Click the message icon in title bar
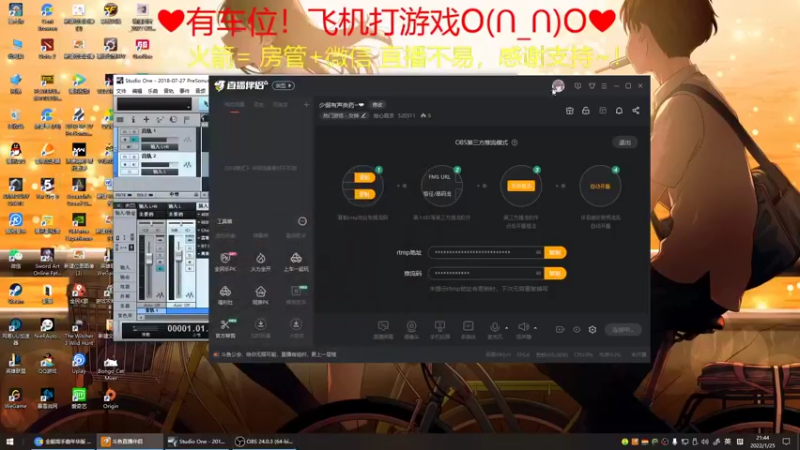The height and width of the screenshot is (450, 800). pyautogui.click(x=578, y=86)
